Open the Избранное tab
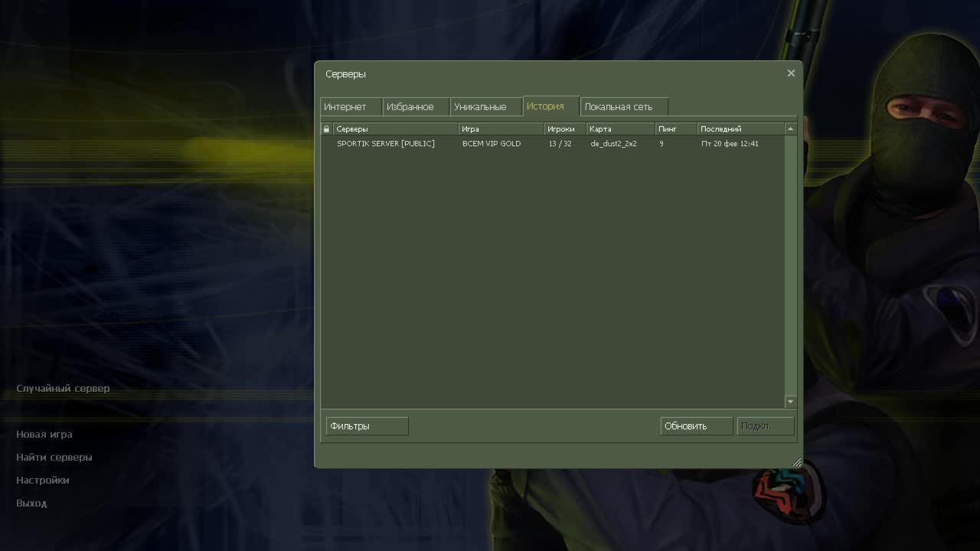980x551 pixels. coord(416,106)
